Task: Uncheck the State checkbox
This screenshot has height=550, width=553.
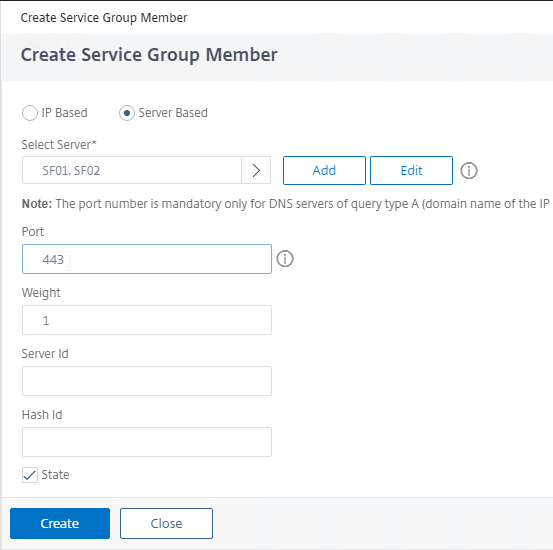Action: pos(30,475)
